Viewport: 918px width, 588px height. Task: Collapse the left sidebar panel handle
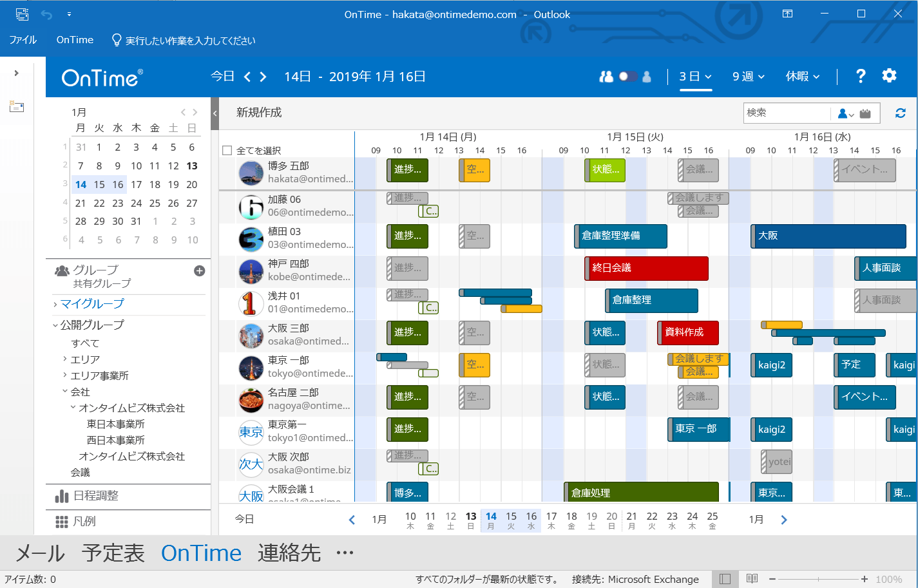pos(215,113)
